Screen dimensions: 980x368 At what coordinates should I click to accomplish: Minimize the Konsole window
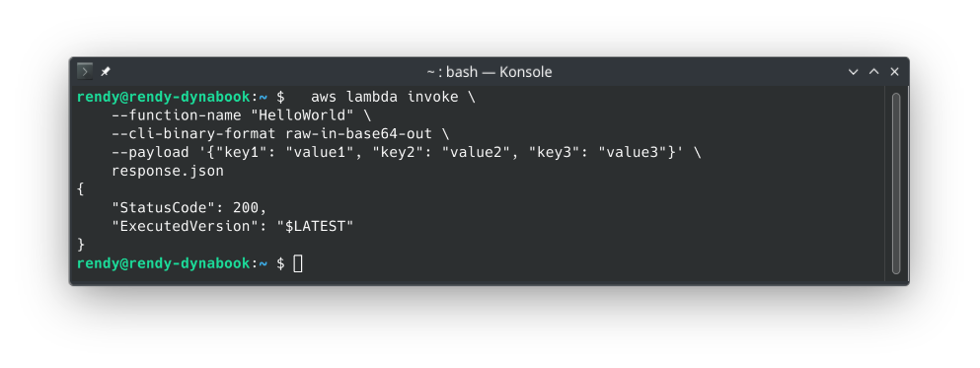(853, 72)
